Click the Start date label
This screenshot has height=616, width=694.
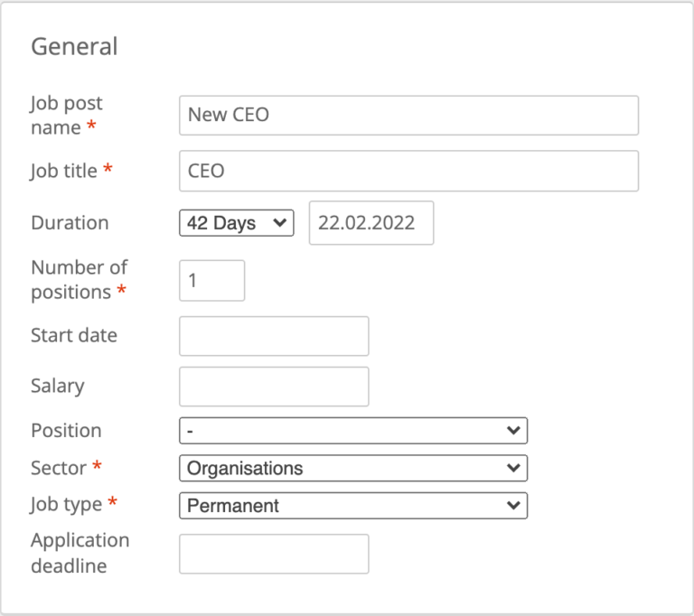(74, 335)
